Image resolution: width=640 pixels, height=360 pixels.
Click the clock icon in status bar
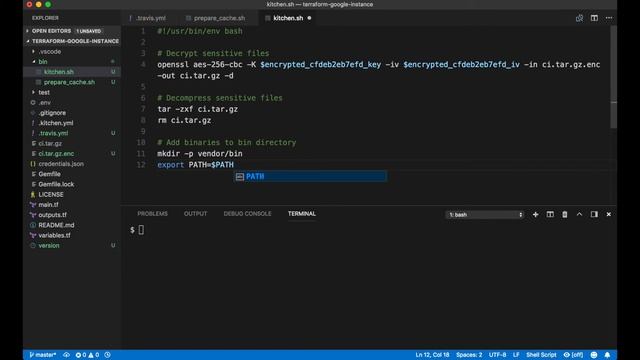click(x=107, y=355)
